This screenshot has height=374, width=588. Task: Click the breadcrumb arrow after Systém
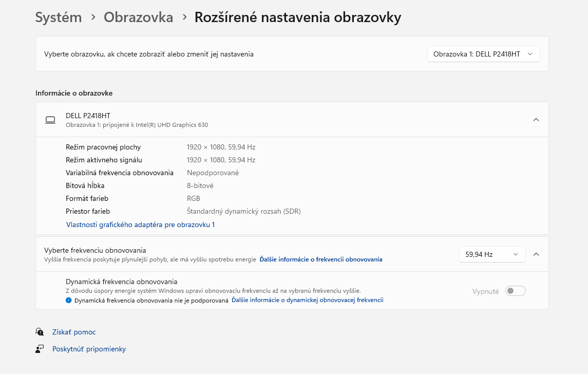click(x=93, y=17)
